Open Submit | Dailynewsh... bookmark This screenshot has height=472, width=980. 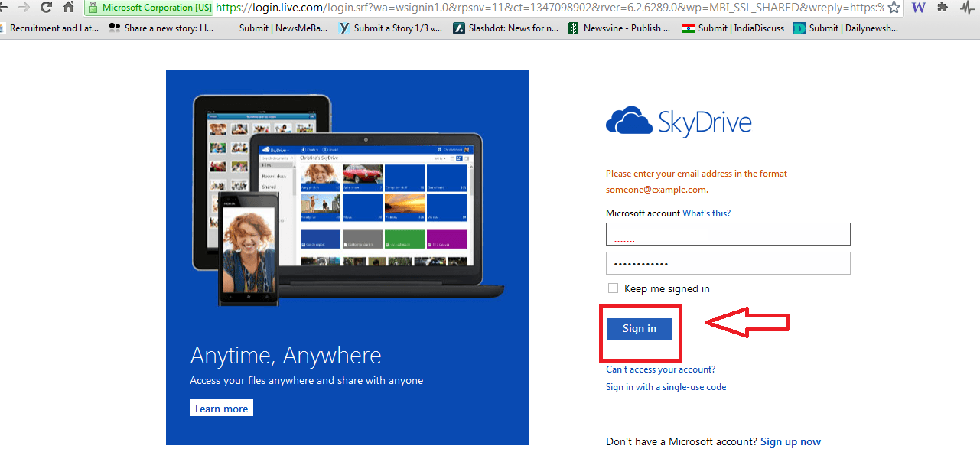pos(845,28)
